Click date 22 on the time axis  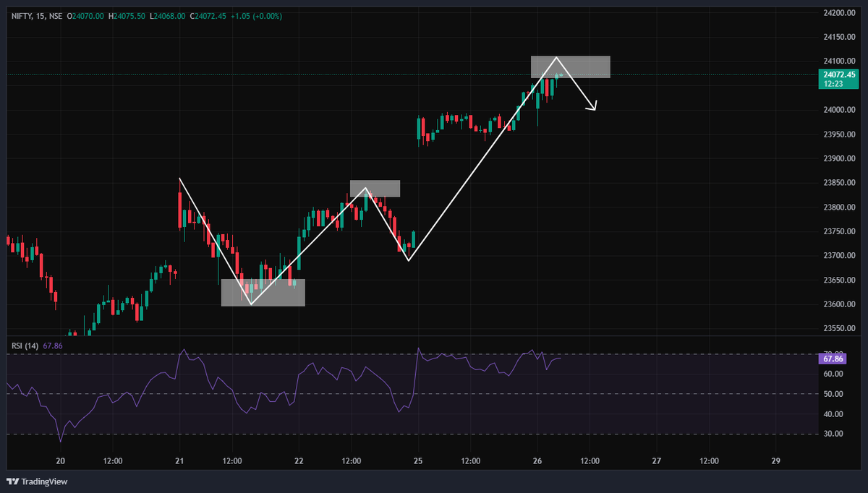299,461
